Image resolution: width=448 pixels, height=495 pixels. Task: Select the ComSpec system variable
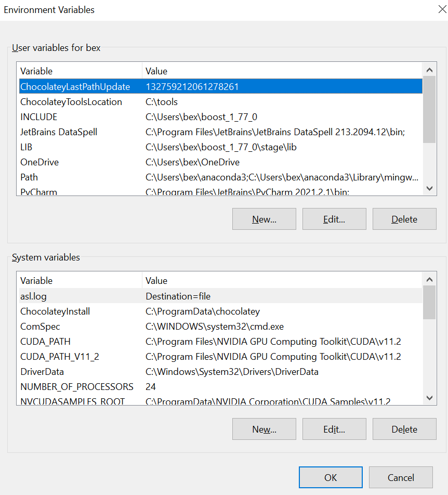click(x=78, y=326)
